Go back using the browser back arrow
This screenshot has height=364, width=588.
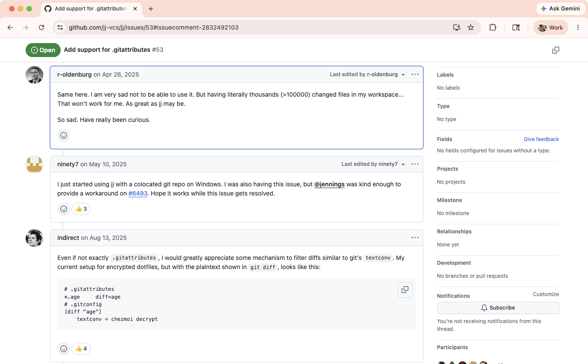(10, 27)
